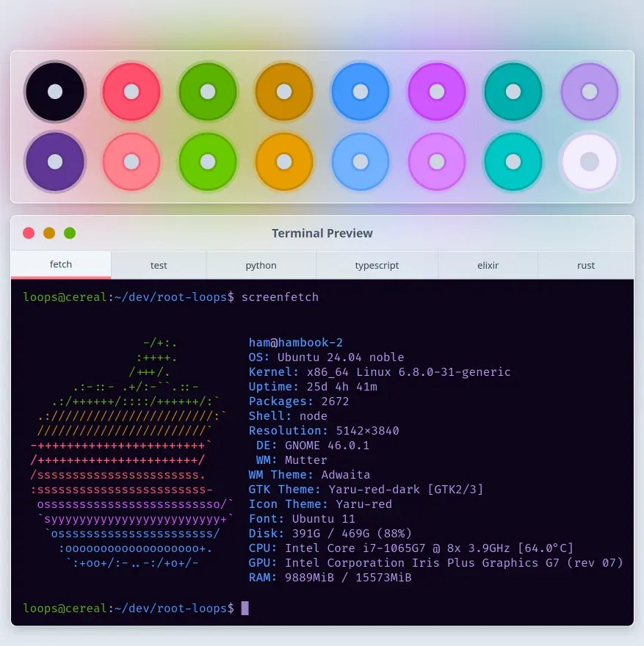Image resolution: width=644 pixels, height=646 pixels.
Task: Choose the muted lavender donut swatch
Action: pyautogui.click(x=589, y=91)
